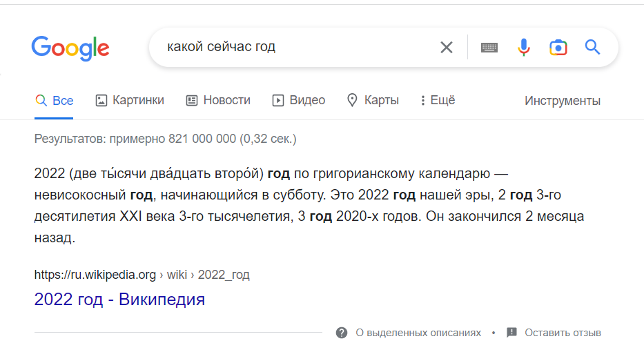Click the question mark icon by О выделенных описаниях

(342, 333)
